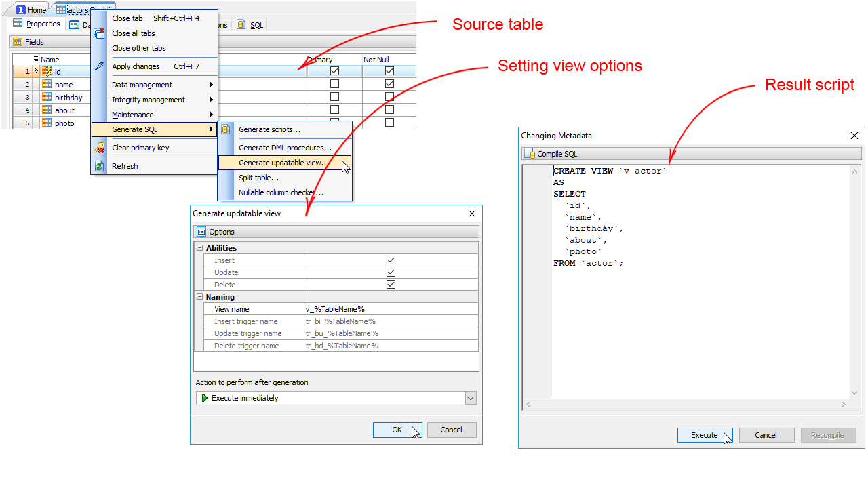Toggle Not Null checkbox for name field
This screenshot has height=488, width=868.
389,84
